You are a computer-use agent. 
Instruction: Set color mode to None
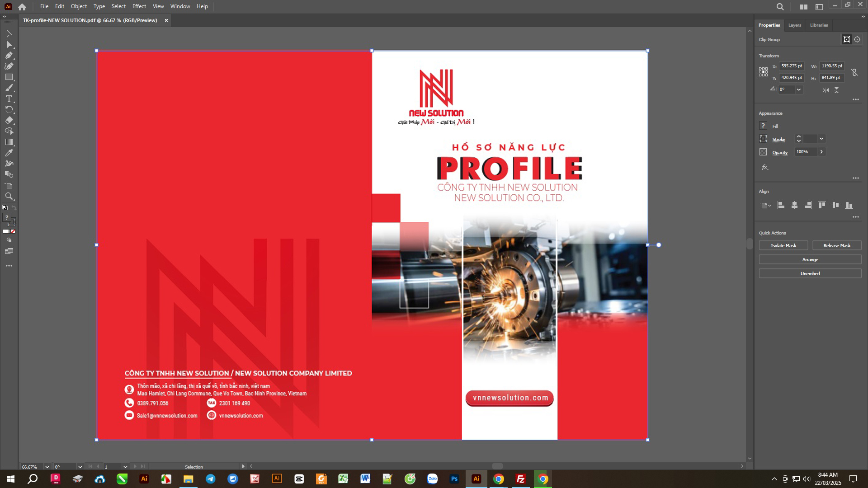14,232
